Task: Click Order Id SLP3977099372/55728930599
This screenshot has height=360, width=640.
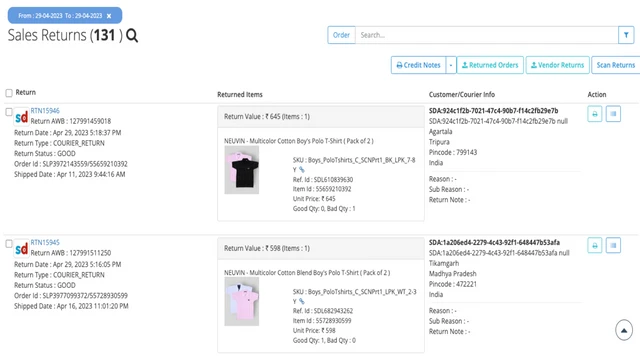Action: tap(71, 296)
